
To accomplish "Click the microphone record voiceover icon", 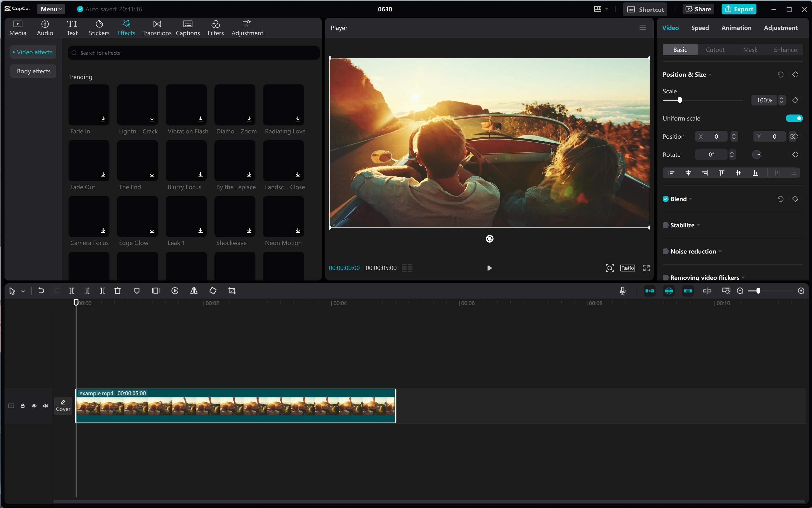I will click(x=622, y=291).
